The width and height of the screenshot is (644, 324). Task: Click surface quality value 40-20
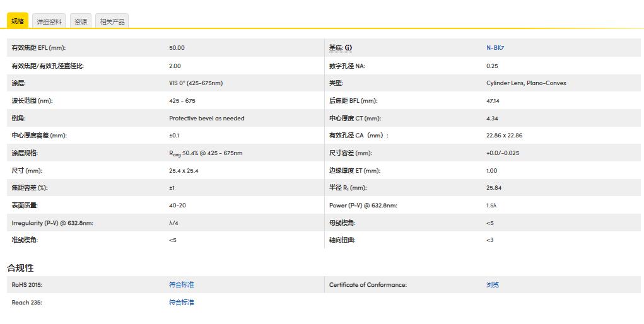[x=177, y=205]
